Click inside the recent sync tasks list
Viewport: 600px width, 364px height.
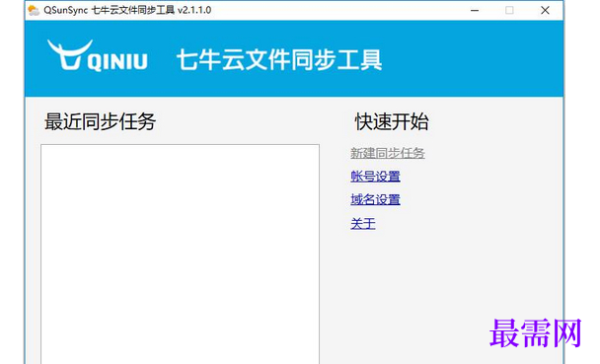pos(180,254)
